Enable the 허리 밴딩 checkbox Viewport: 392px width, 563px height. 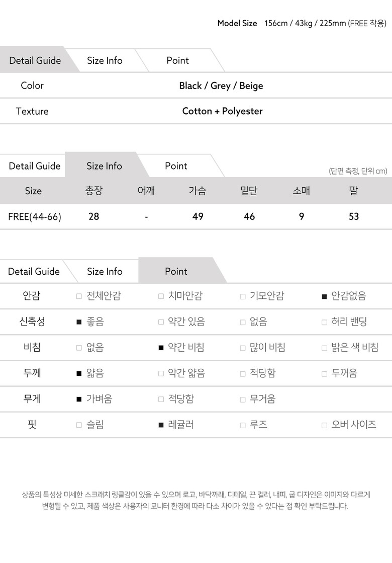click(325, 322)
